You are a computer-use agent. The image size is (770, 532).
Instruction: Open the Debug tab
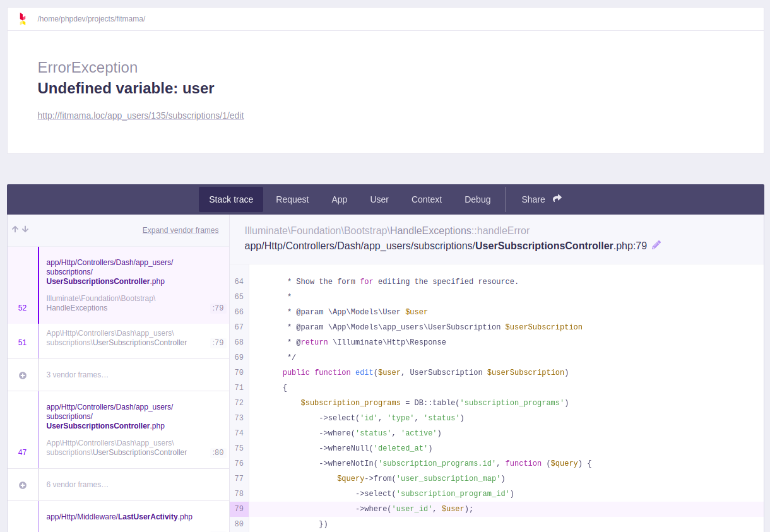pos(478,199)
